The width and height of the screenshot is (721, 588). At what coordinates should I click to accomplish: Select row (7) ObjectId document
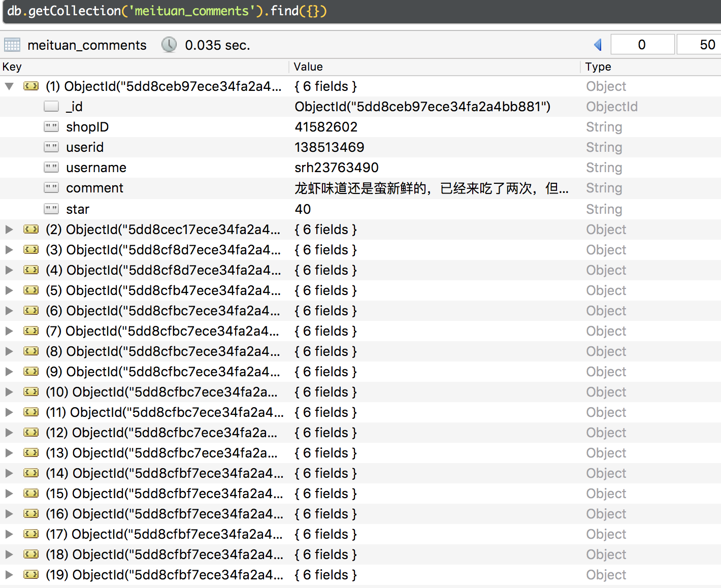coord(360,331)
